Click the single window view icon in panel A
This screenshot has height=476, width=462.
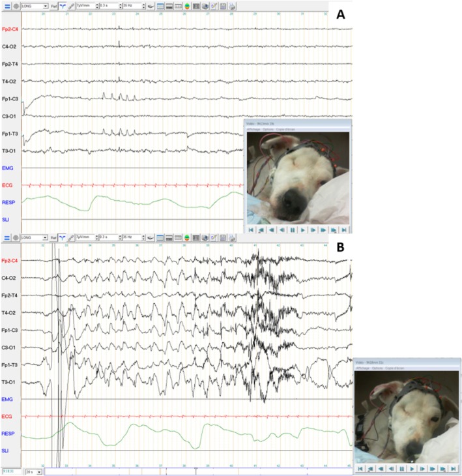point(160,6)
